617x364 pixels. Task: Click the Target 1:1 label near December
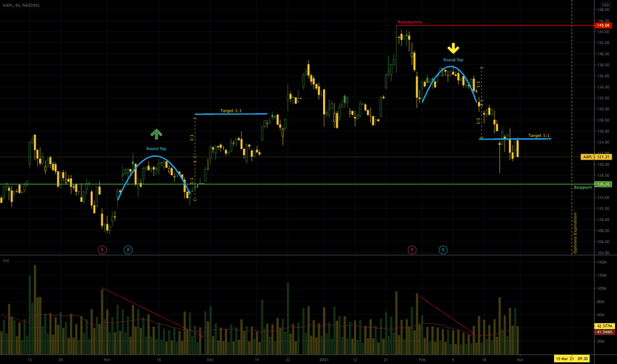click(231, 111)
